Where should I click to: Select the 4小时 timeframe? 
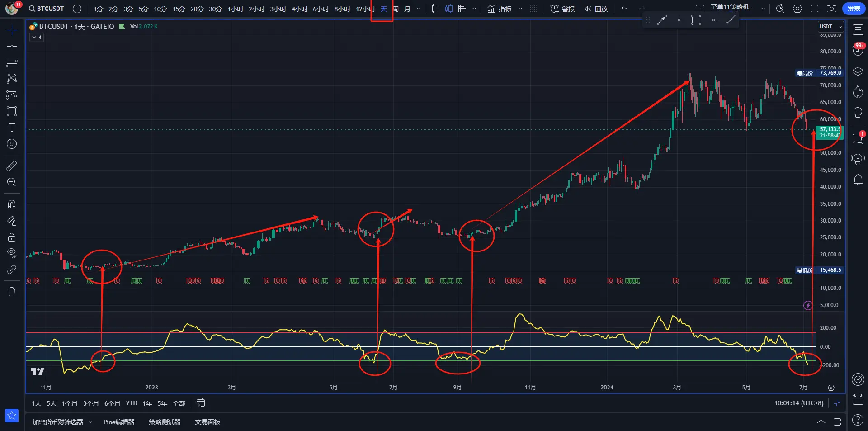click(x=299, y=9)
